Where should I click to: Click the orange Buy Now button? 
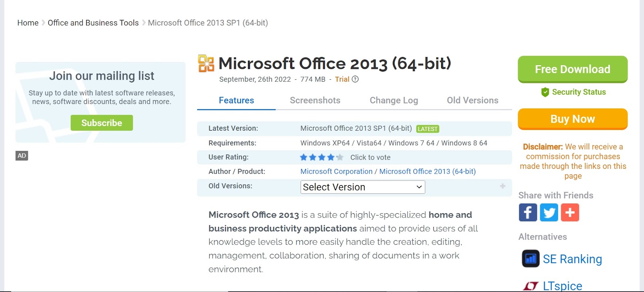click(573, 119)
